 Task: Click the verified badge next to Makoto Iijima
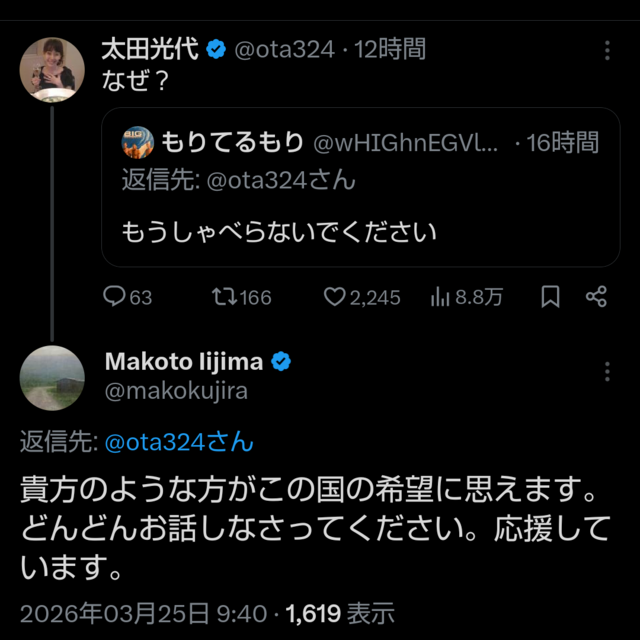[x=282, y=361]
